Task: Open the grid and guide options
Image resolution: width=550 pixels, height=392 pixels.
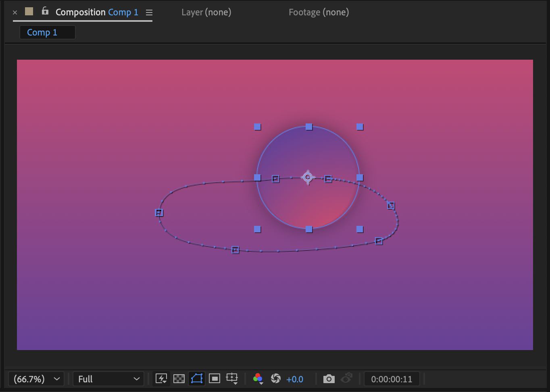Action: pos(232,379)
